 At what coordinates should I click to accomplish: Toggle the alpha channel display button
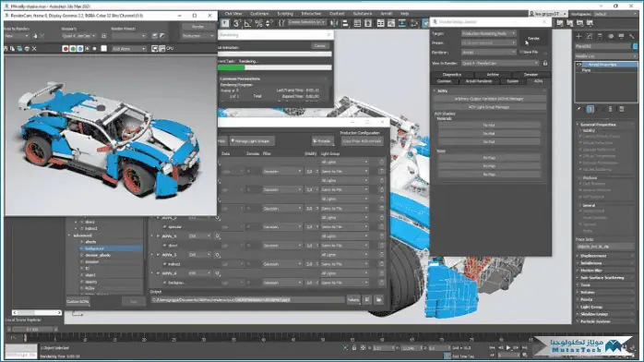[x=87, y=49]
